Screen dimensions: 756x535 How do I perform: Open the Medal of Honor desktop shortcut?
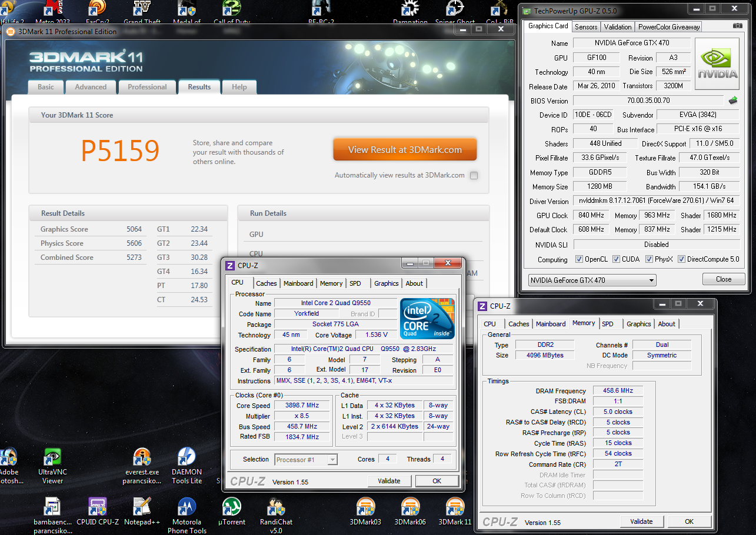pyautogui.click(x=186, y=9)
